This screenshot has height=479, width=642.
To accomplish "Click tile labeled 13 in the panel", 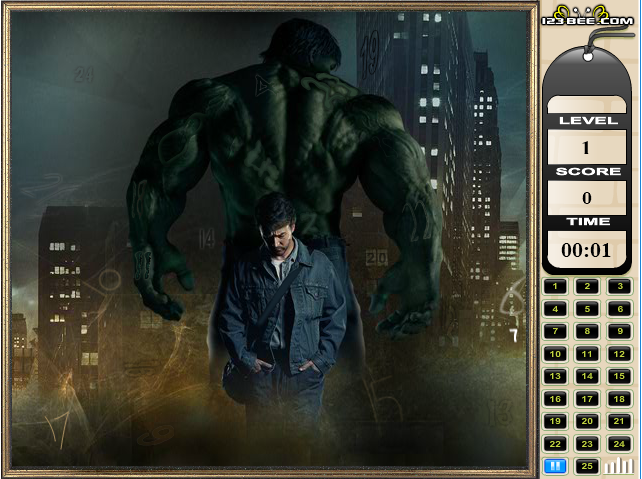I will (555, 376).
